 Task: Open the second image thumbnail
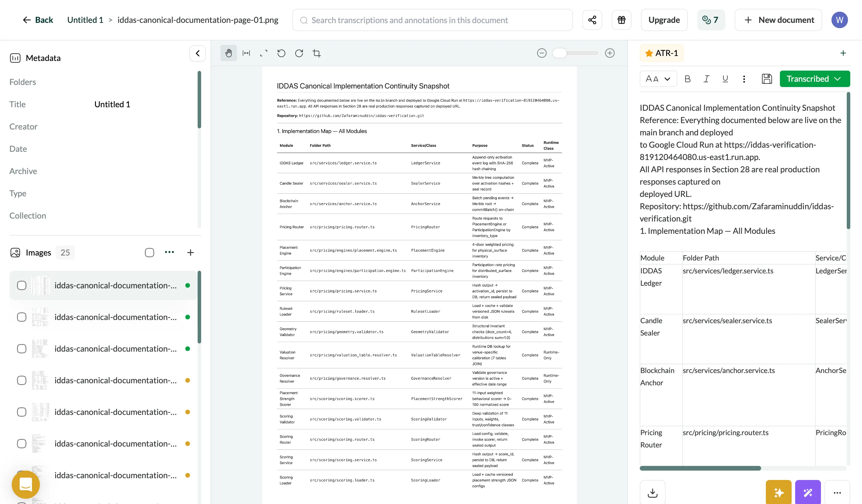40,317
